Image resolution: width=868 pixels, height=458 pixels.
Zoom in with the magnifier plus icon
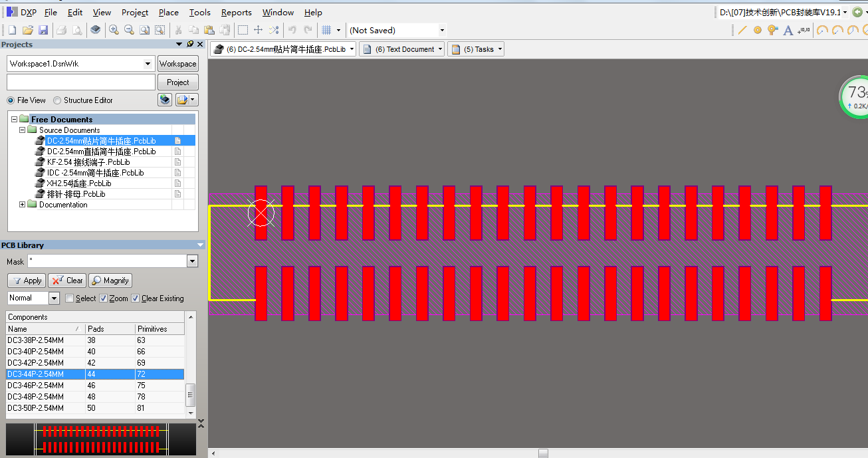point(114,30)
